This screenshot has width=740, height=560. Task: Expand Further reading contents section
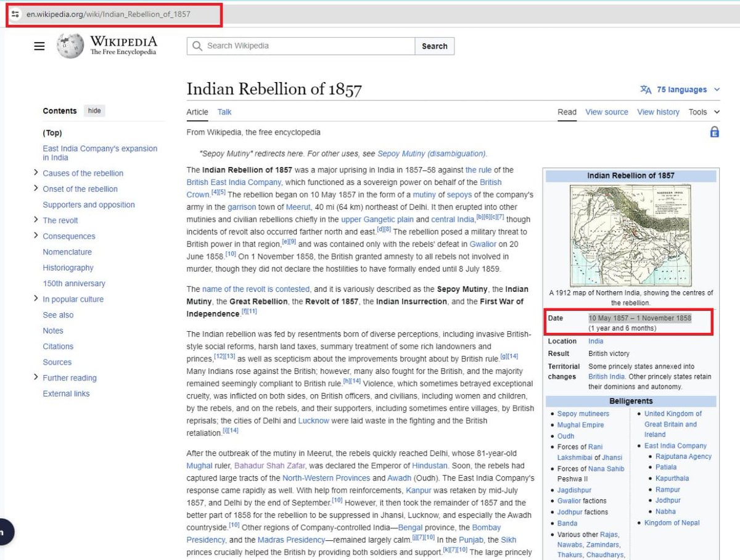pos(36,377)
